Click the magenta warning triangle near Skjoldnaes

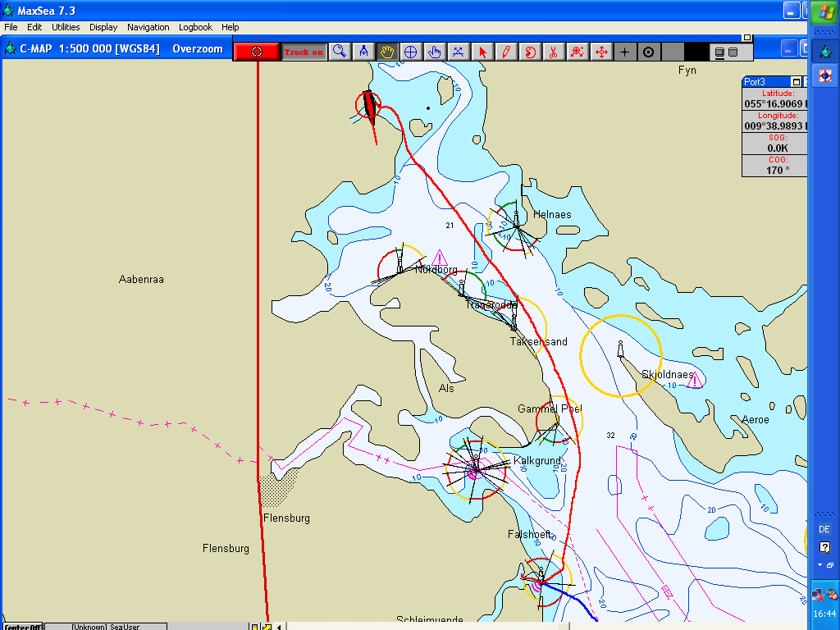point(694,381)
